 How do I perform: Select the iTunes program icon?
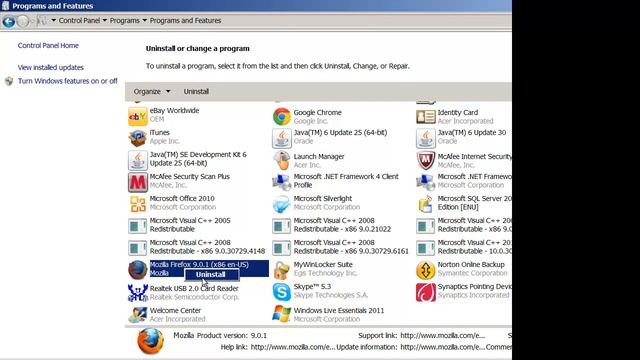(138, 138)
